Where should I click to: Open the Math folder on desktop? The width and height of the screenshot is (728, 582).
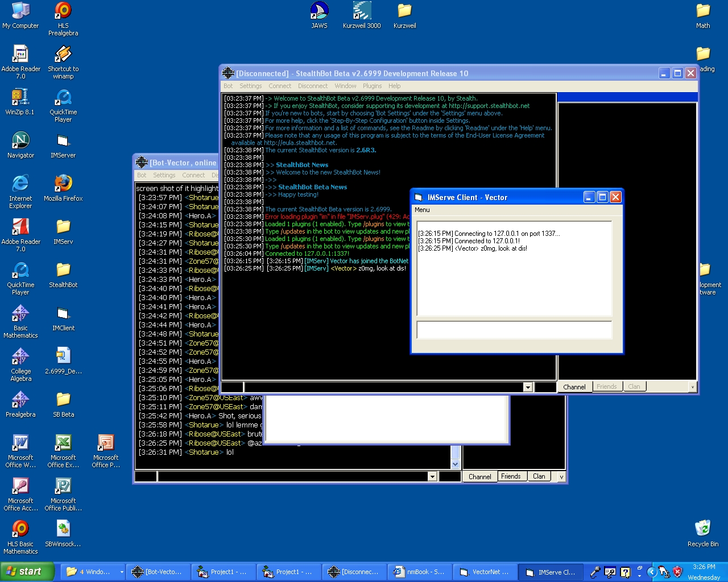coord(703,15)
